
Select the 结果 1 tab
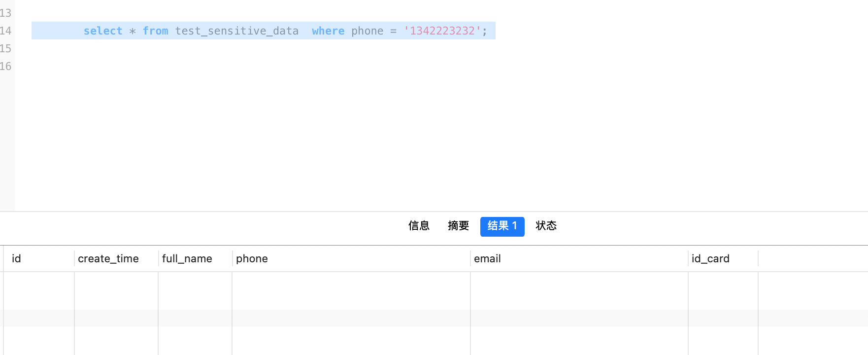pyautogui.click(x=502, y=226)
